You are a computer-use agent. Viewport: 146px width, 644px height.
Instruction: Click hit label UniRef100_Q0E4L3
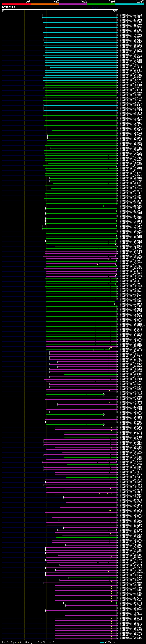pos(131,130)
